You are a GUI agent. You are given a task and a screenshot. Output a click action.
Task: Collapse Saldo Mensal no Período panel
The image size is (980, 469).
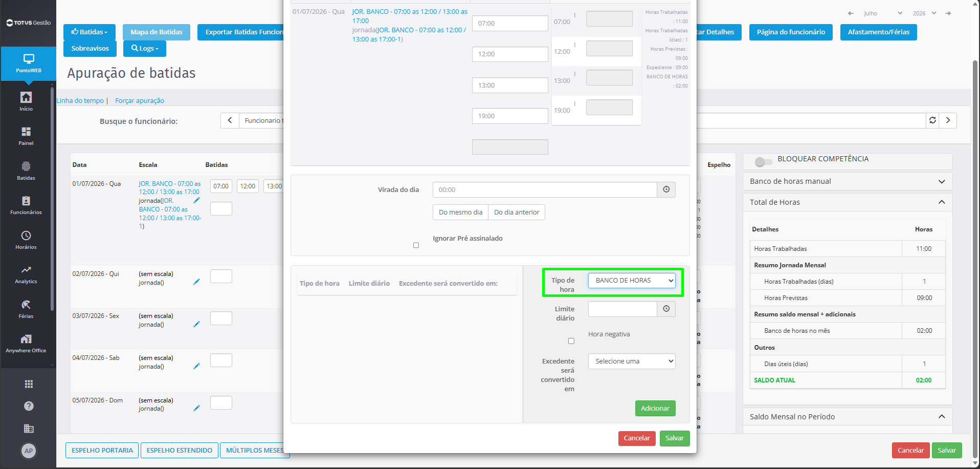(848, 417)
